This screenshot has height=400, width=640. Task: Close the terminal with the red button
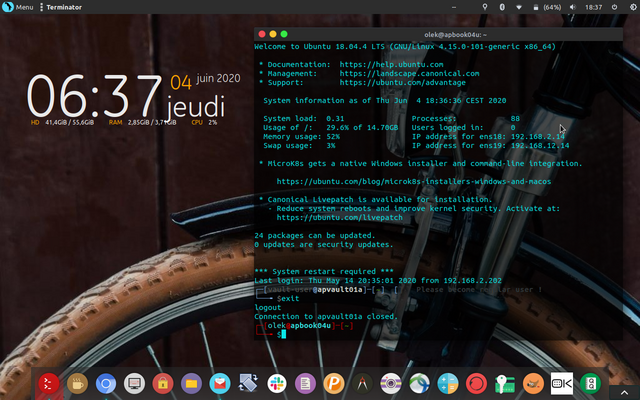coord(262,34)
